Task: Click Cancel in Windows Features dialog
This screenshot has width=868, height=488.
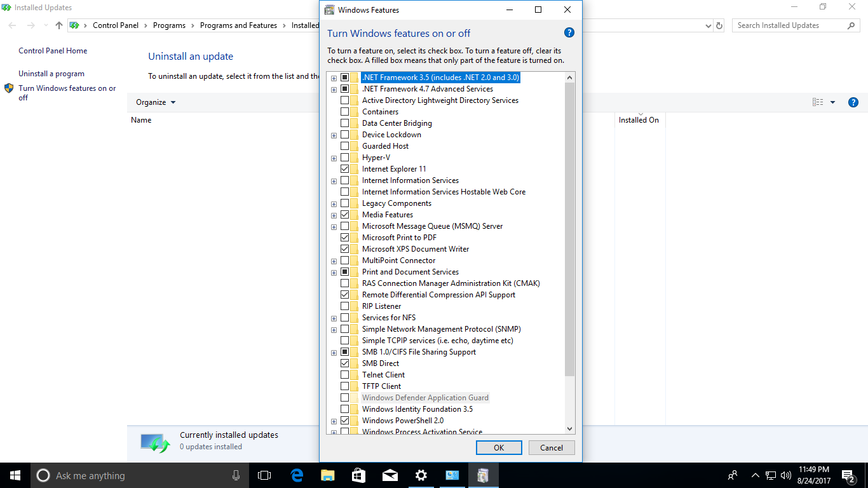Action: [552, 447]
